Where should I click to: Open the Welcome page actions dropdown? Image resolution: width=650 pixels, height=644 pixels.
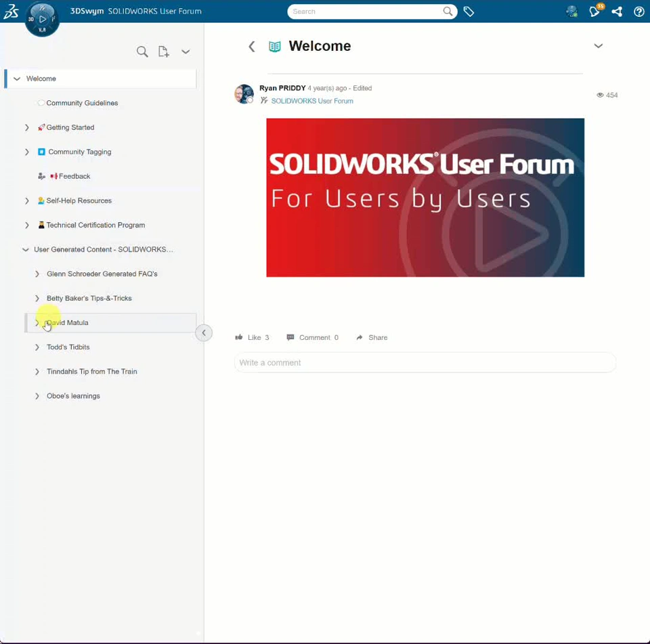click(x=598, y=45)
